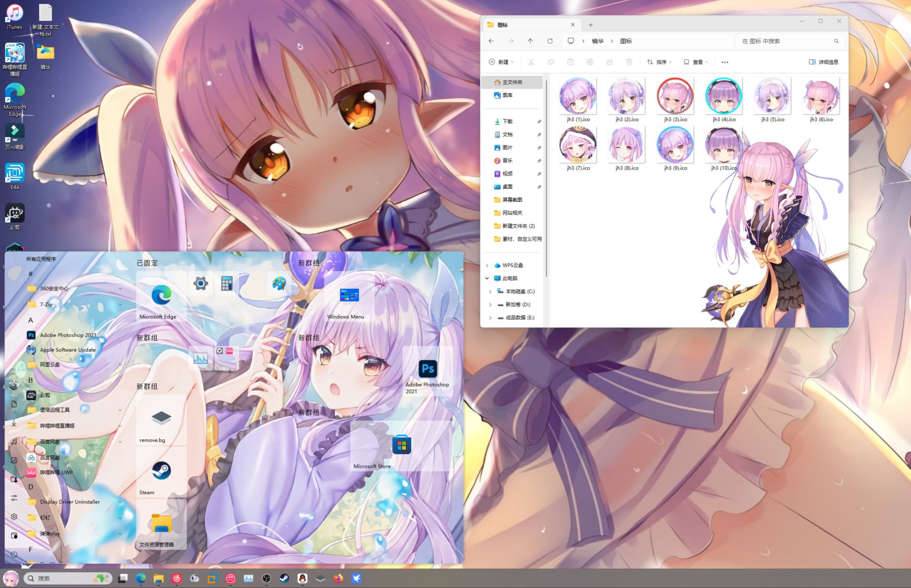Go up one folder level in Explorer
This screenshot has height=588, width=911.
[x=530, y=41]
